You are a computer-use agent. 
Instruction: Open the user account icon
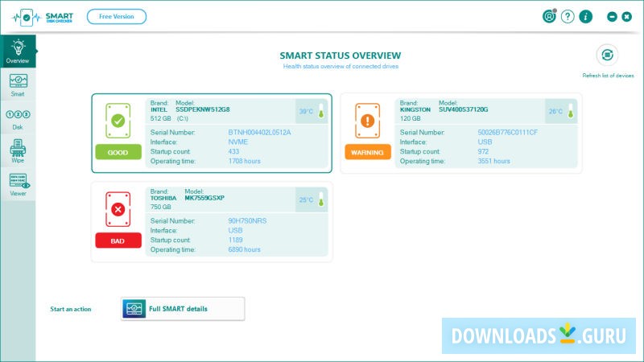tap(549, 16)
